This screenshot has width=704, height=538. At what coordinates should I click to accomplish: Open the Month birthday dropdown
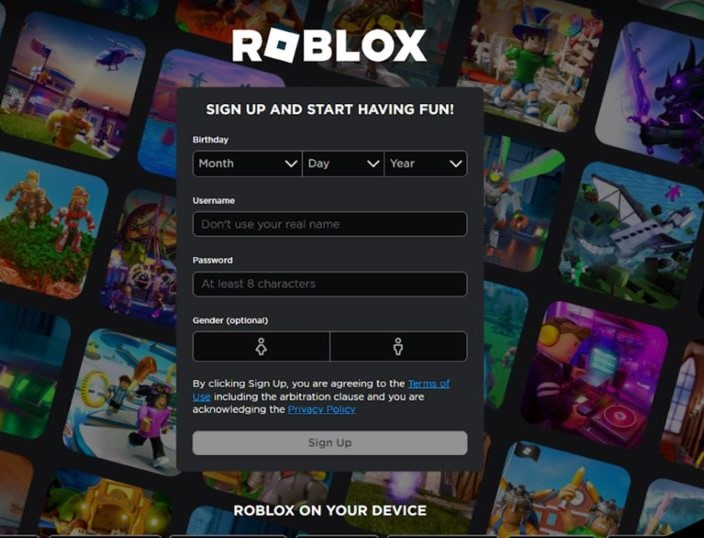pyautogui.click(x=247, y=163)
